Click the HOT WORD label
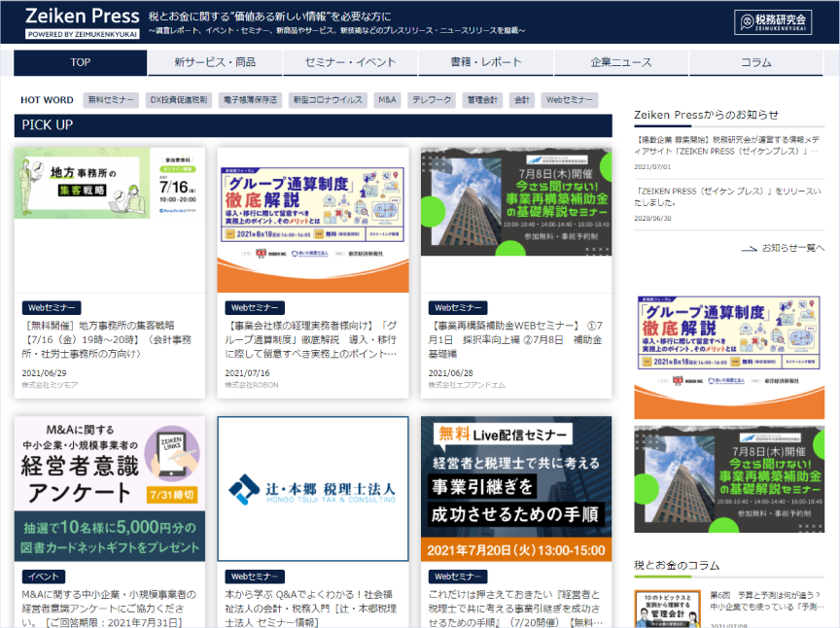 (x=47, y=100)
